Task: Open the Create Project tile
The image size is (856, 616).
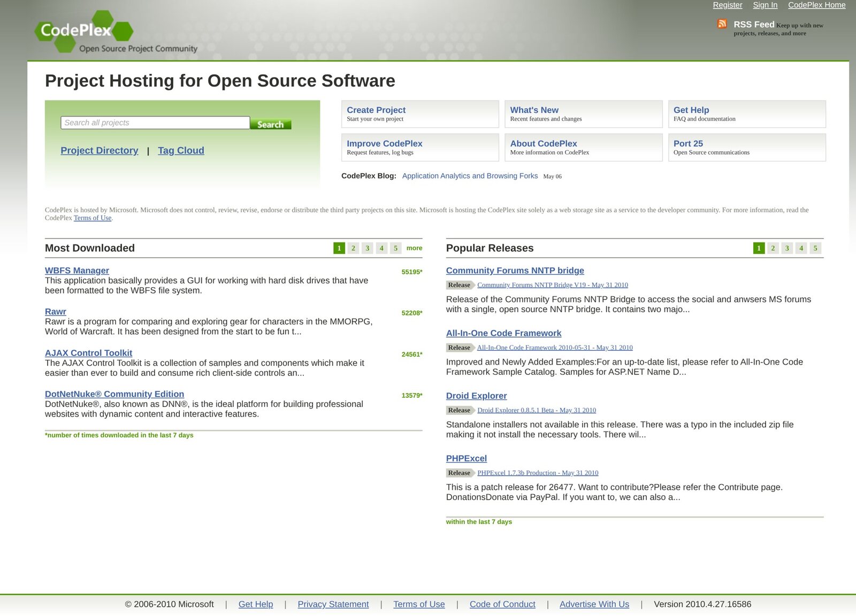Action: 420,114
